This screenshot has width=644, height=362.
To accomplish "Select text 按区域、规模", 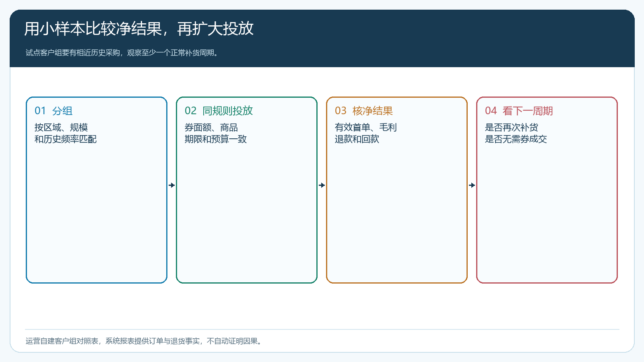I will [61, 128].
